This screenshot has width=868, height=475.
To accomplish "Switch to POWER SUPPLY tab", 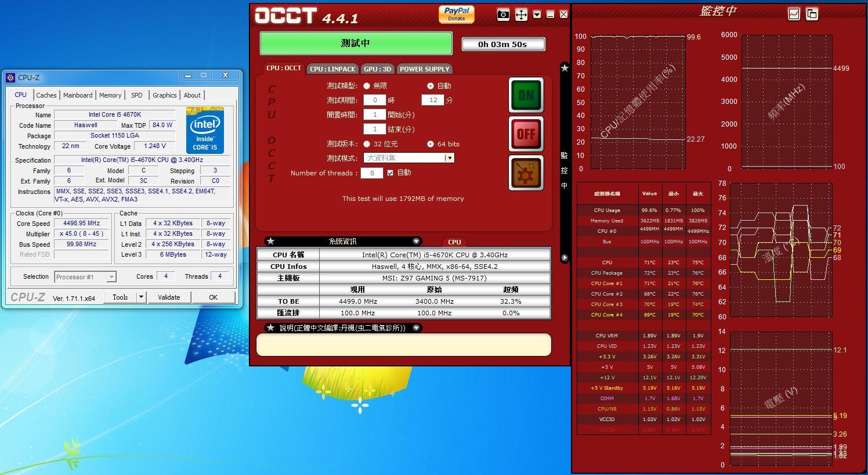I will pos(424,69).
